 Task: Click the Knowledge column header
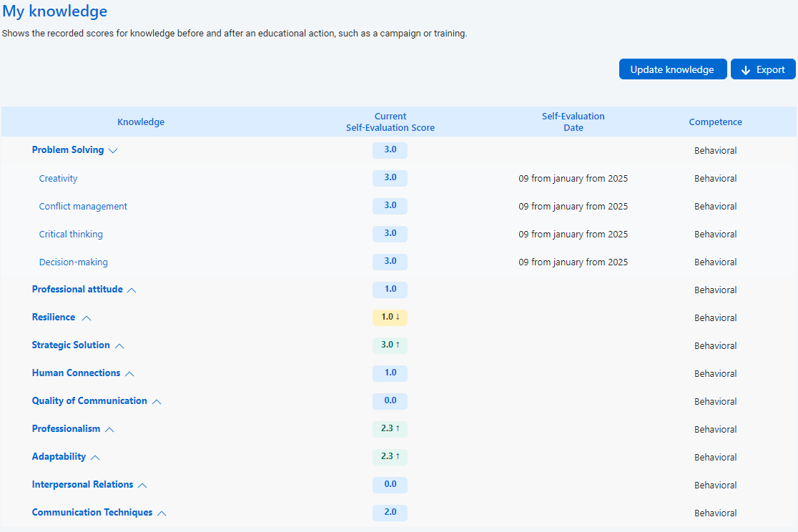(x=141, y=122)
